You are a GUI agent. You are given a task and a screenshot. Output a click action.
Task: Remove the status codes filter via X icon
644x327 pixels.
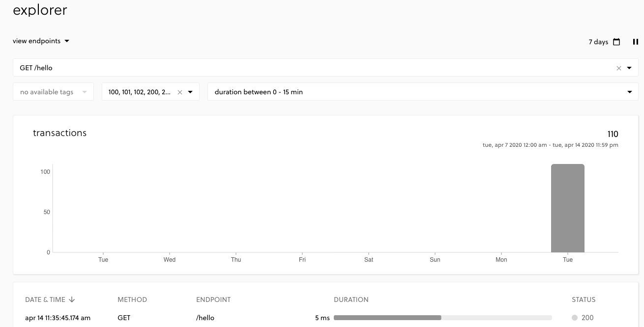(180, 92)
